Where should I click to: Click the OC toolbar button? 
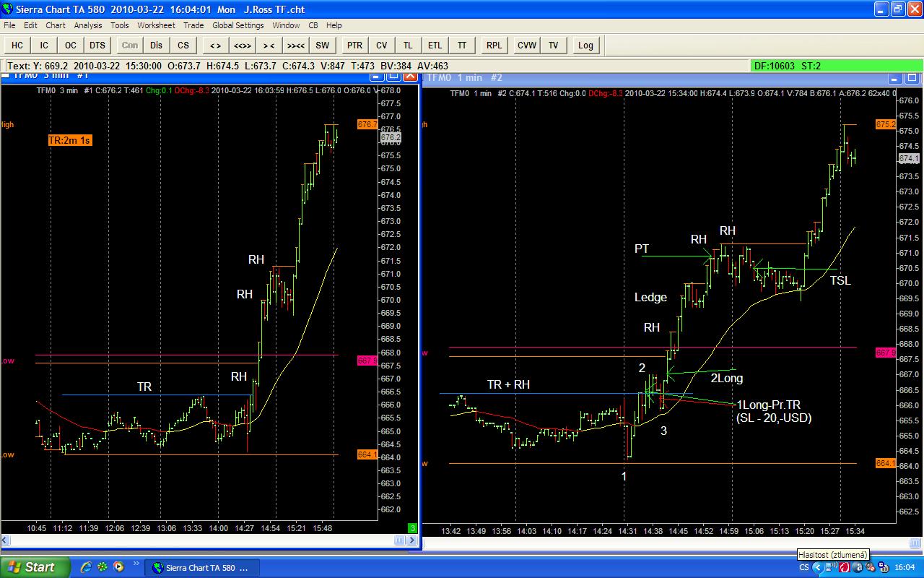(x=71, y=45)
